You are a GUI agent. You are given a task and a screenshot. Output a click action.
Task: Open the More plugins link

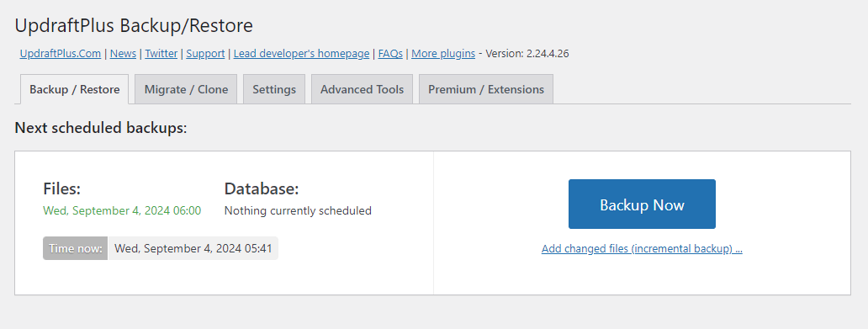click(x=443, y=54)
